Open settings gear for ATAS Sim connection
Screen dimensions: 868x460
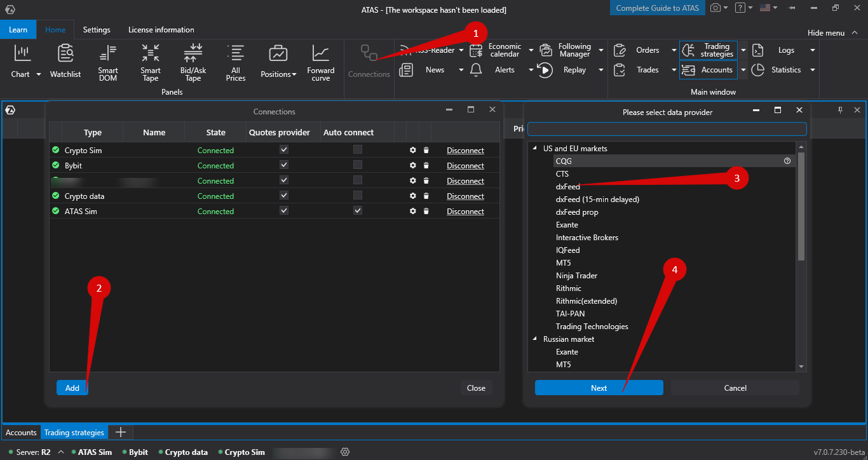click(x=413, y=212)
